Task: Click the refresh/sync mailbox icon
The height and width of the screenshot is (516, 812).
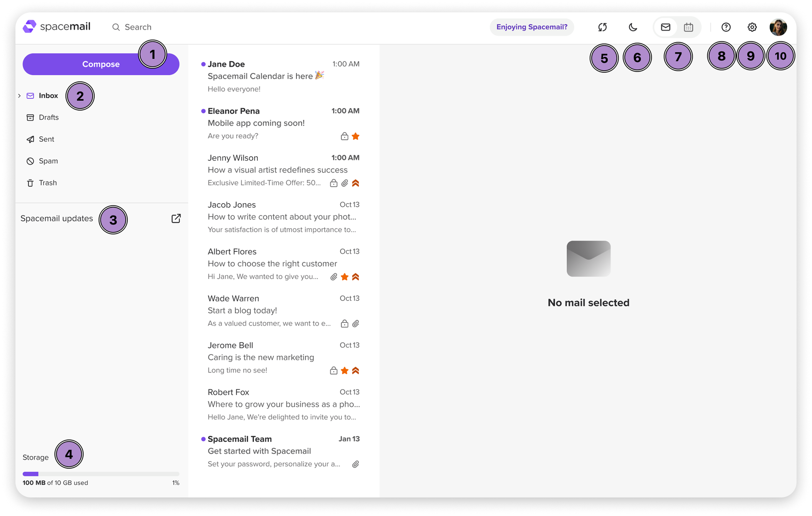Action: tap(602, 27)
